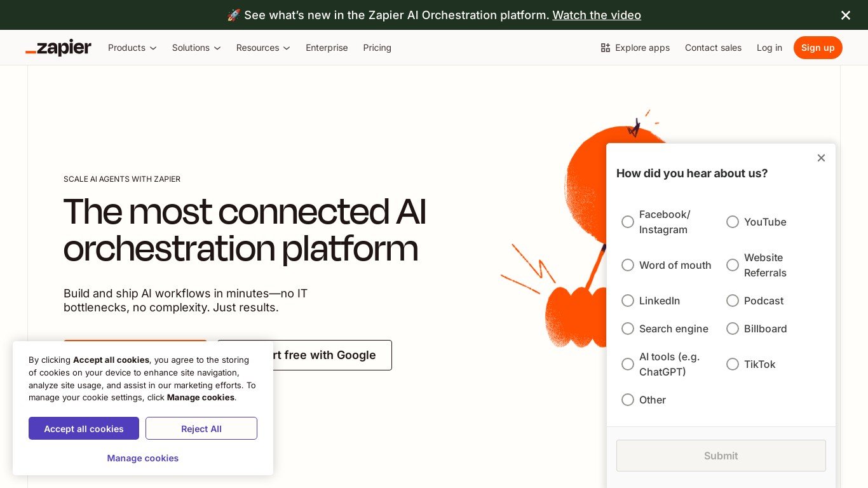Click the Explore apps grid icon
The image size is (868, 488).
[x=605, y=48]
